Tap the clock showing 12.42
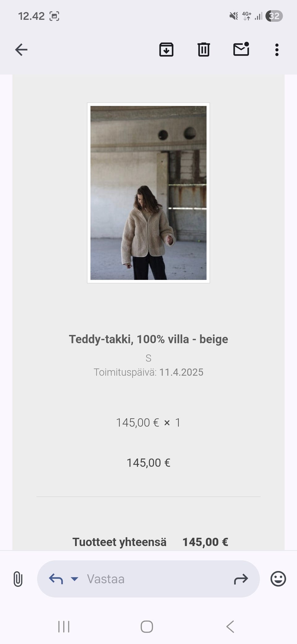Screen dimensions: 297x644 tap(31, 16)
